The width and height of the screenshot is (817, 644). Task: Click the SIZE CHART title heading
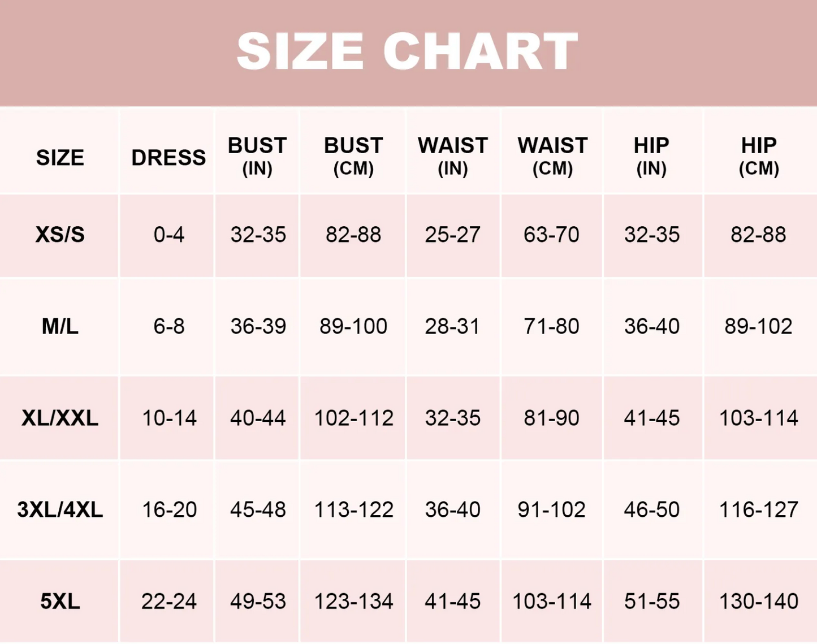coord(407,51)
